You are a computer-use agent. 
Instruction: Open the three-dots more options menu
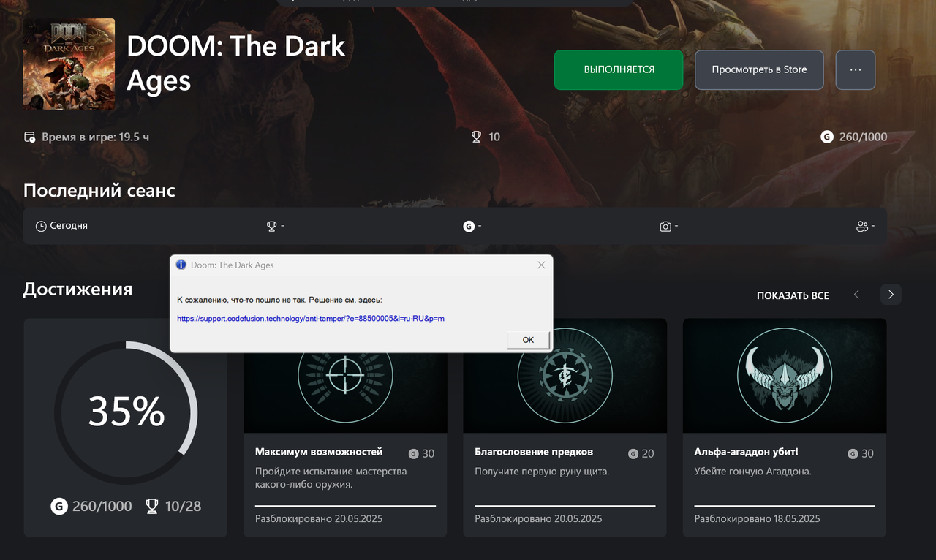856,69
